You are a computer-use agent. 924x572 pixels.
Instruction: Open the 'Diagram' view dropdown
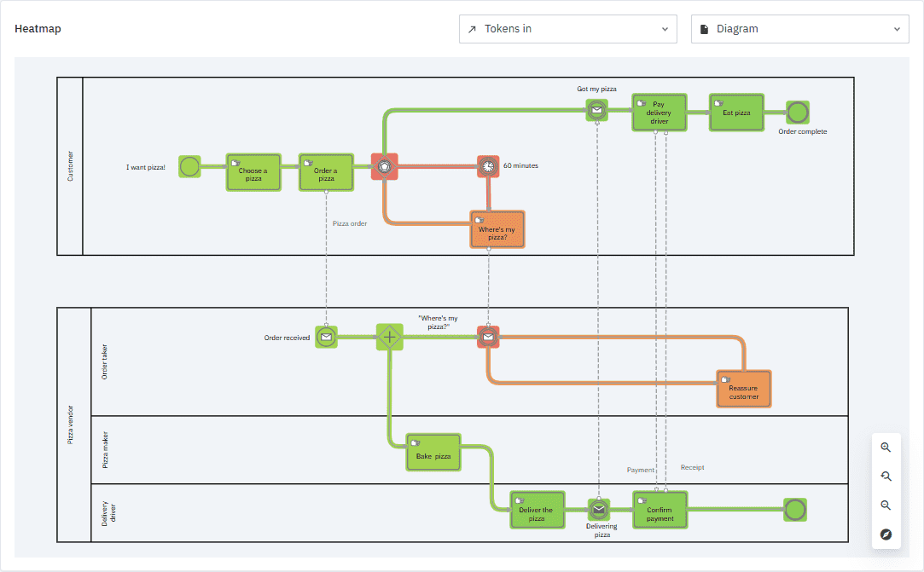click(799, 29)
